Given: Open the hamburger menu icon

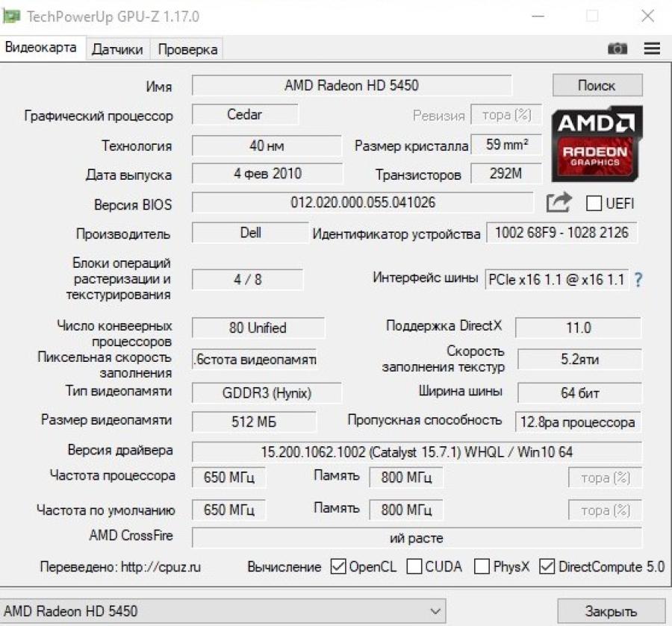Looking at the screenshot, I should click(651, 48).
